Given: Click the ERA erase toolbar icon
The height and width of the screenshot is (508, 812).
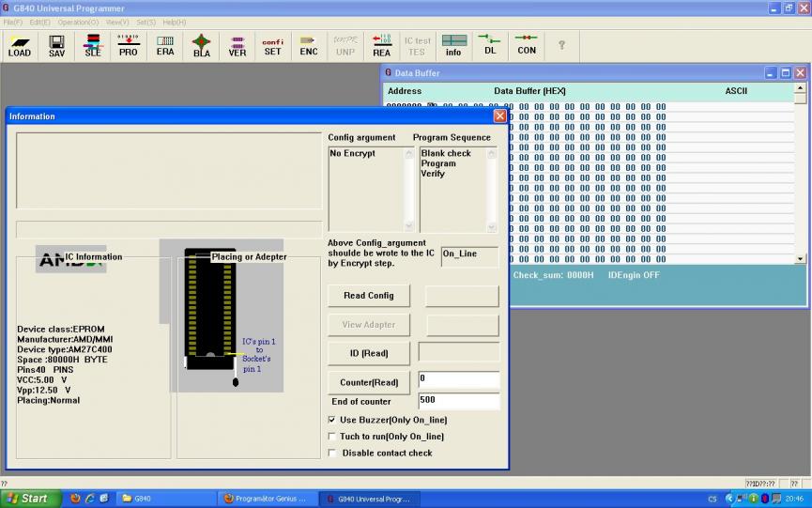Looking at the screenshot, I should pyautogui.click(x=165, y=46).
